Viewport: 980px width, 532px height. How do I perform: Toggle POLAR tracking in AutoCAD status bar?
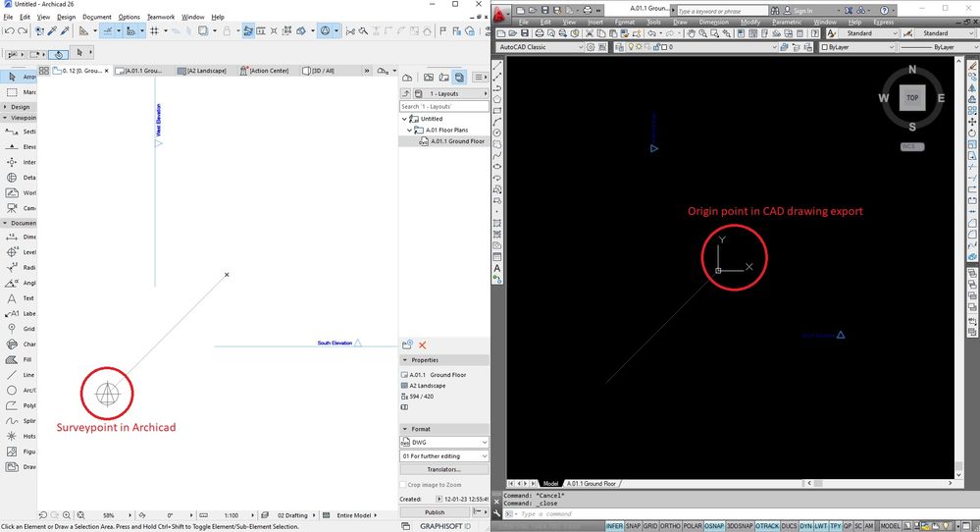(x=693, y=526)
